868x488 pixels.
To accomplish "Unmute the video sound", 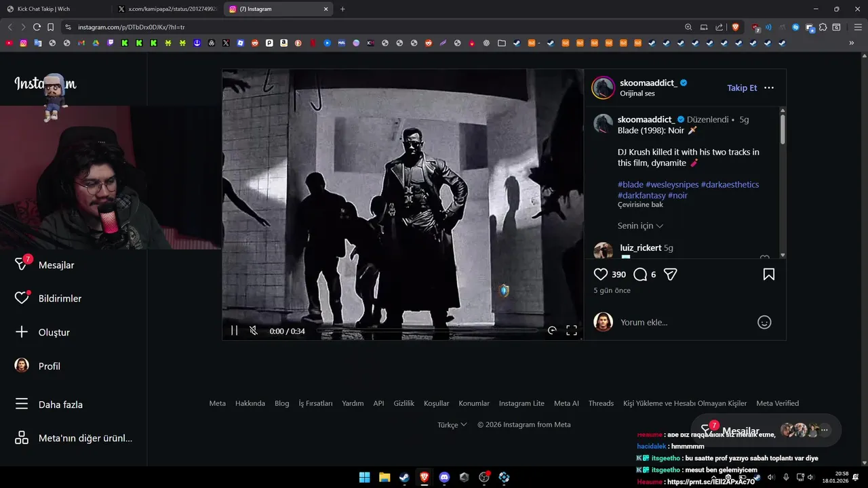I will (x=254, y=331).
